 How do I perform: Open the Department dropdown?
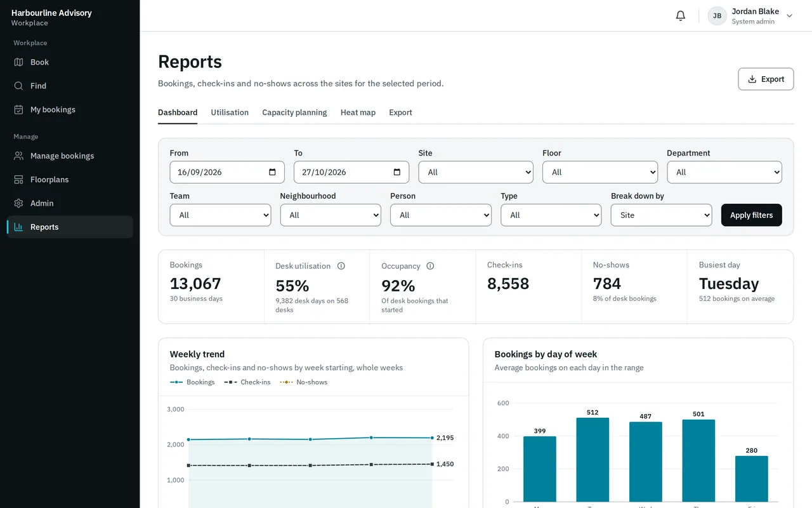tap(724, 172)
